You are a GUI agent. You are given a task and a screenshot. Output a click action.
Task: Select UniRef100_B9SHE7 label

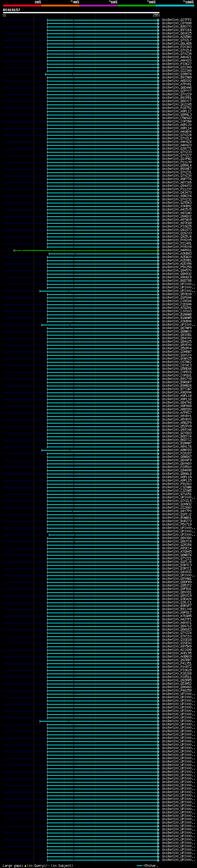[177, 169]
